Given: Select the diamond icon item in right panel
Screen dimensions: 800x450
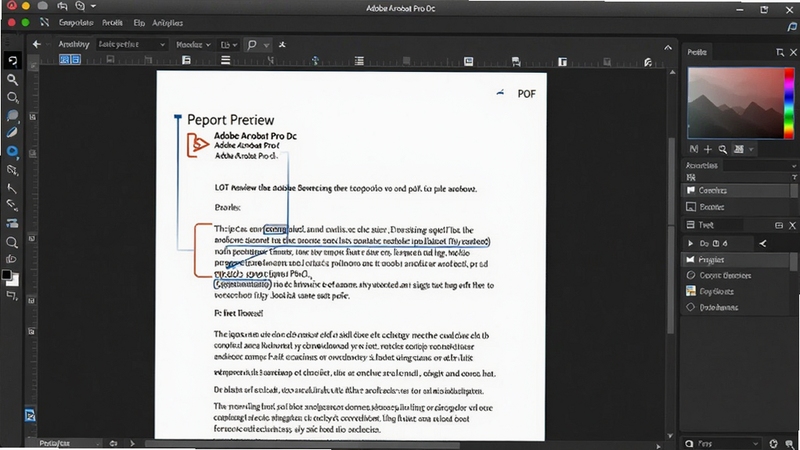Looking at the screenshot, I should tap(735, 307).
